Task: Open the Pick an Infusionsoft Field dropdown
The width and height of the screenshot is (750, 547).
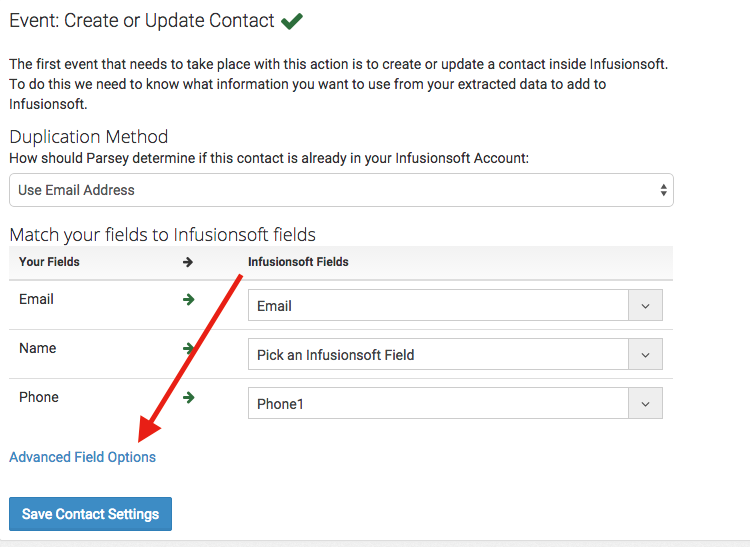Action: [455, 354]
